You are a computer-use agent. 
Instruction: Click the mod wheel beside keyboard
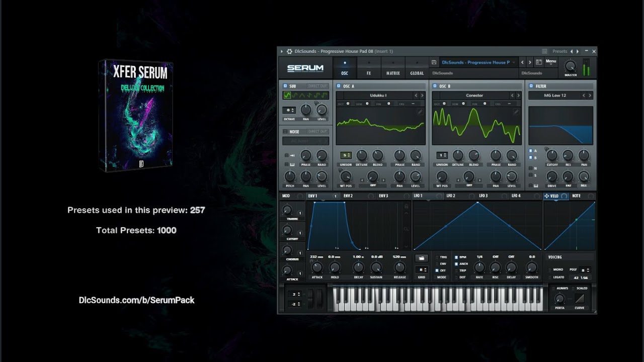tap(320, 298)
